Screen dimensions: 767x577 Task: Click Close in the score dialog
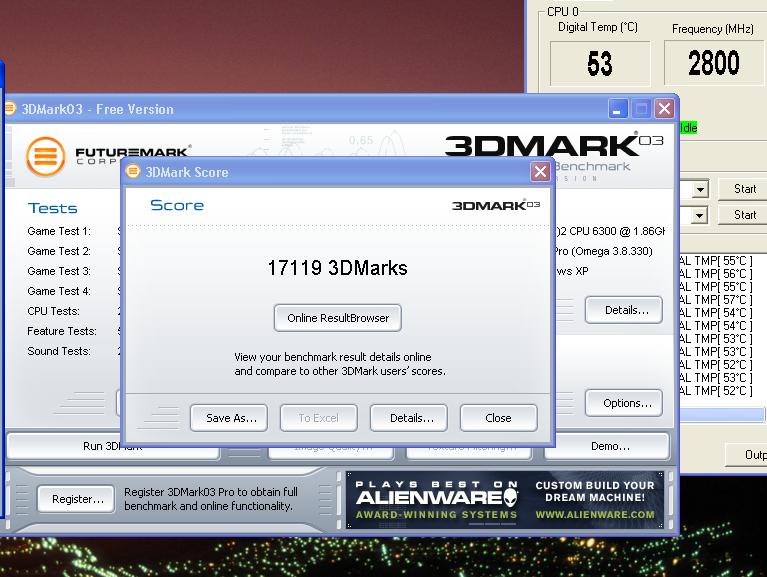point(498,418)
